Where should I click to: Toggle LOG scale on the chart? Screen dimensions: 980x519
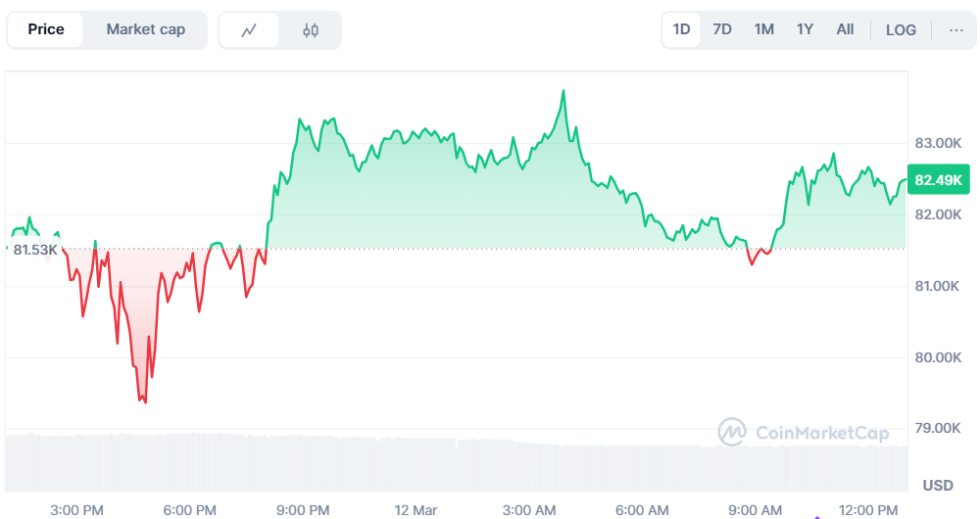pos(901,29)
